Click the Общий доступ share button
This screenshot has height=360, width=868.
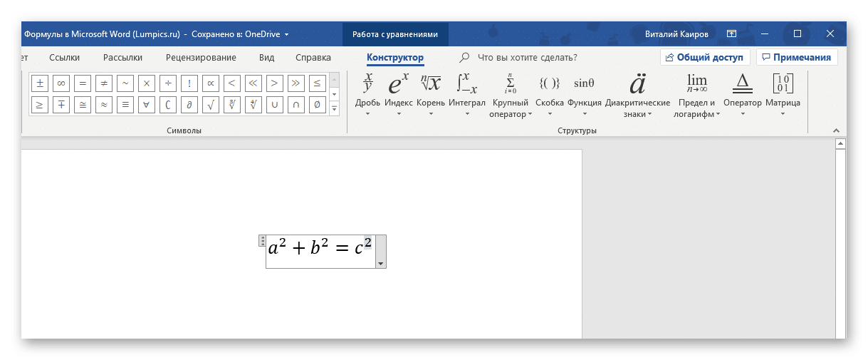pyautogui.click(x=705, y=58)
